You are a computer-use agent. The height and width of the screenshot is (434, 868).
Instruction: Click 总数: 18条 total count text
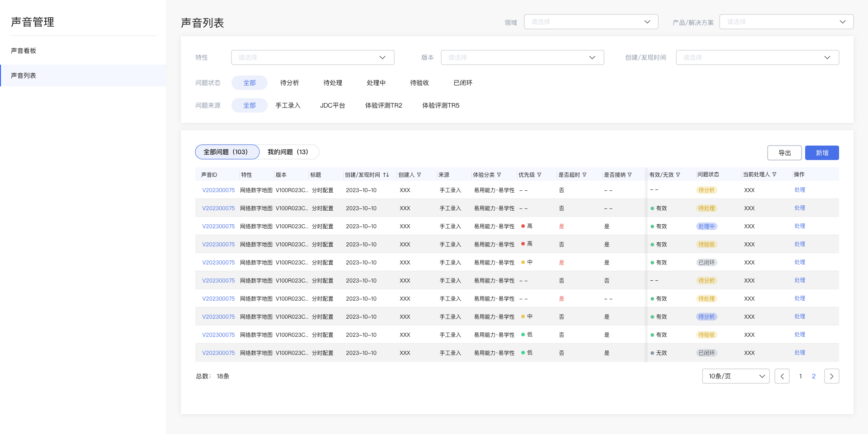tap(212, 376)
